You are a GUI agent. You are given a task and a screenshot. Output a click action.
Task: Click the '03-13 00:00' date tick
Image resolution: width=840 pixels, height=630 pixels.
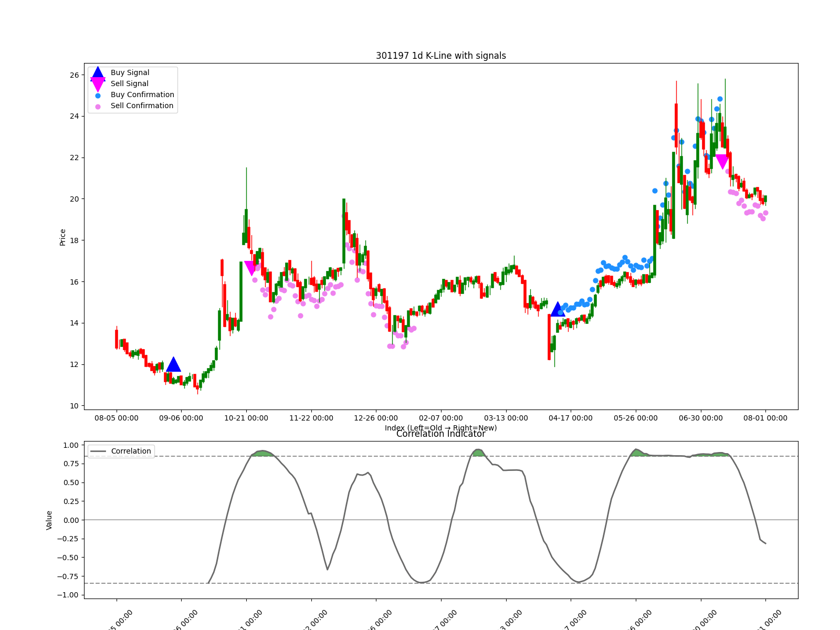pyautogui.click(x=506, y=418)
